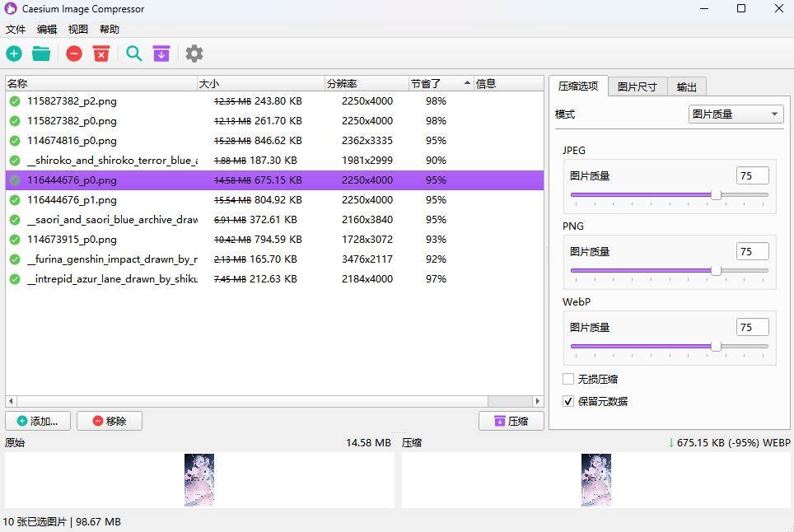Open the 编辑 menu
This screenshot has width=794, height=532.
point(47,30)
